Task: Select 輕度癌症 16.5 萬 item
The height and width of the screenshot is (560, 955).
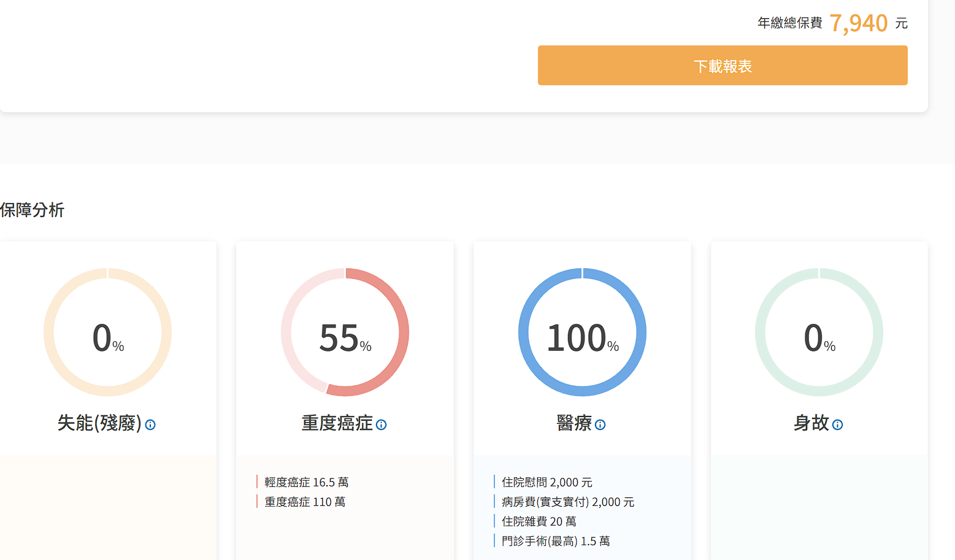Action: coord(306,482)
